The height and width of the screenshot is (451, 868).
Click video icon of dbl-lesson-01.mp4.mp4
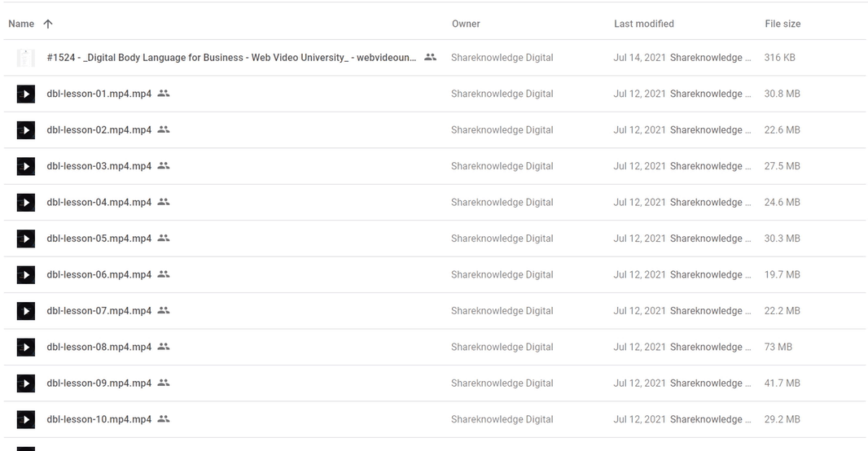pyautogui.click(x=25, y=94)
